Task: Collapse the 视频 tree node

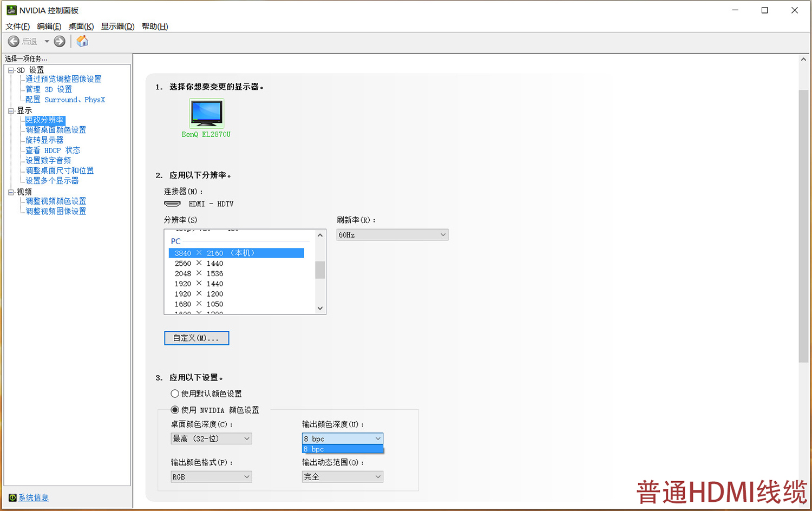Action: [x=11, y=192]
